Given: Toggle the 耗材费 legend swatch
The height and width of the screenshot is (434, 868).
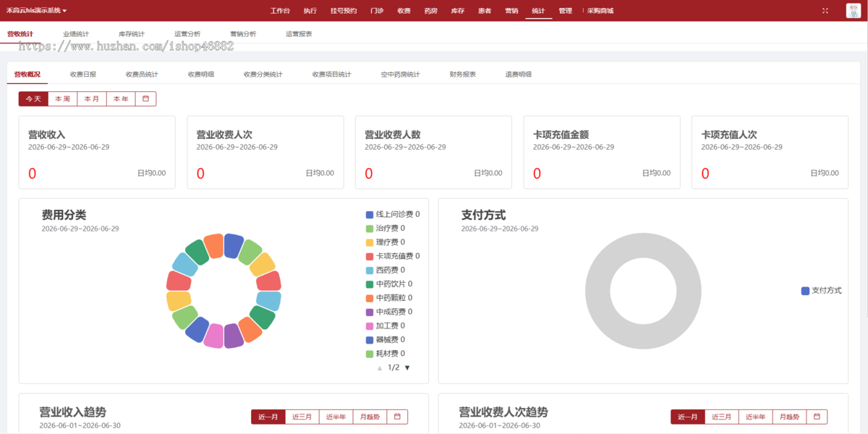Looking at the screenshot, I should coord(370,354).
